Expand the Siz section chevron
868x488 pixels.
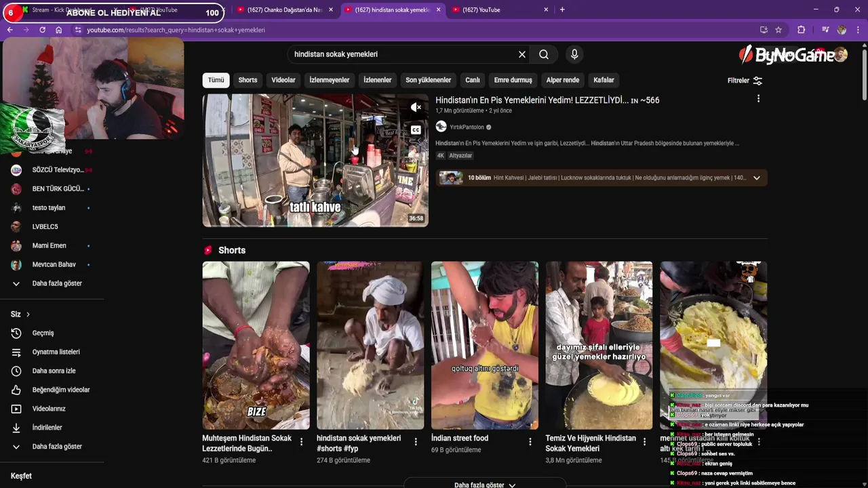click(x=28, y=314)
